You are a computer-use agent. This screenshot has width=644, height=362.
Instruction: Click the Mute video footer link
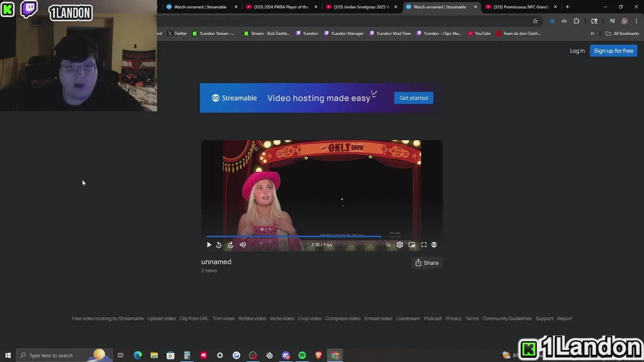(x=282, y=318)
